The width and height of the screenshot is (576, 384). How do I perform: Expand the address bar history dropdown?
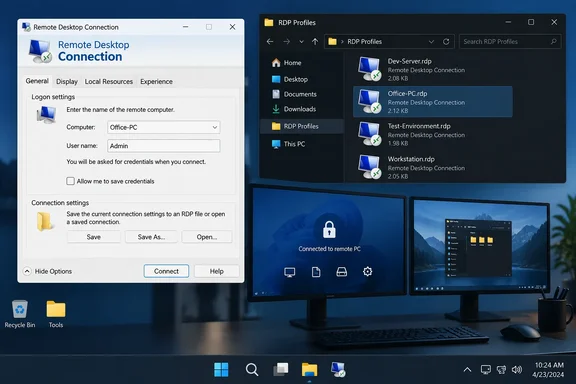click(x=431, y=42)
